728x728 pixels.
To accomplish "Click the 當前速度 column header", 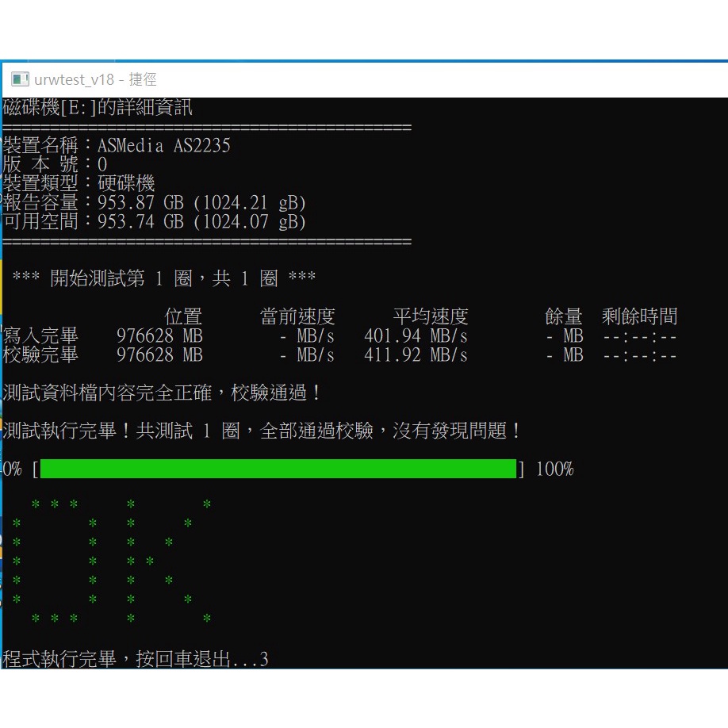I will click(297, 317).
